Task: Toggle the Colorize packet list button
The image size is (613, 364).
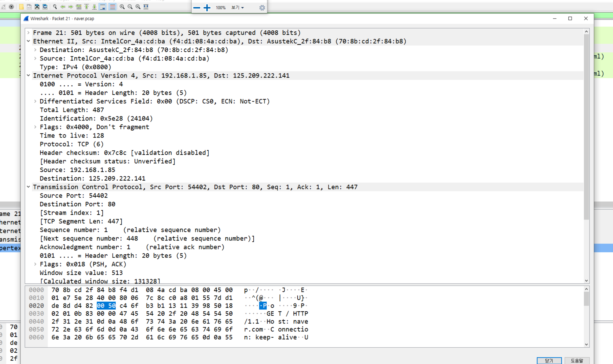Action: (x=112, y=7)
